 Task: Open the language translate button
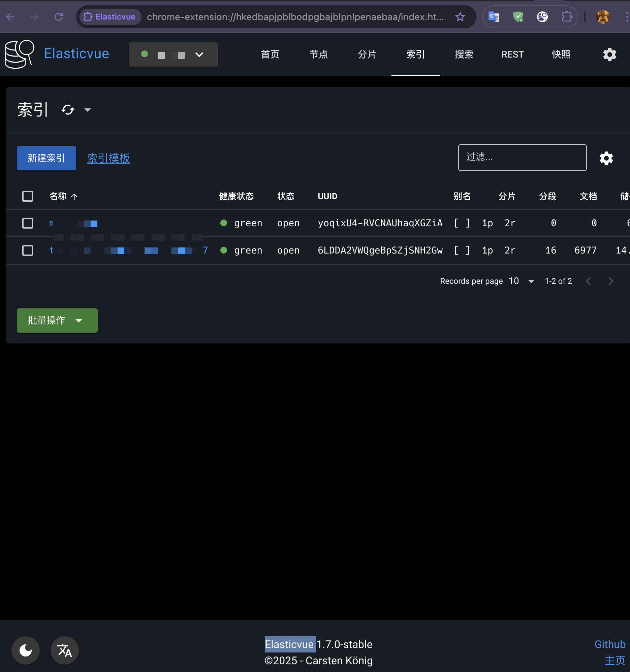pos(64,650)
